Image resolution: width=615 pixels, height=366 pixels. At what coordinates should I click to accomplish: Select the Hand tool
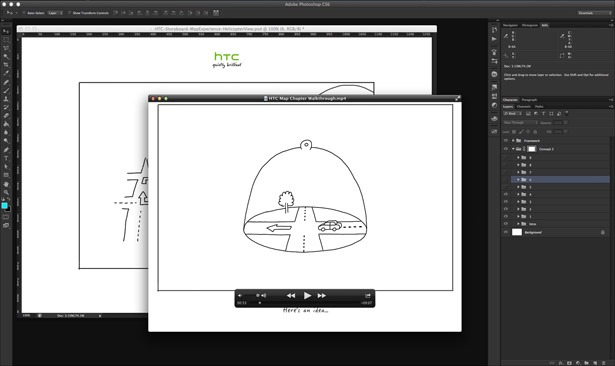click(x=6, y=183)
